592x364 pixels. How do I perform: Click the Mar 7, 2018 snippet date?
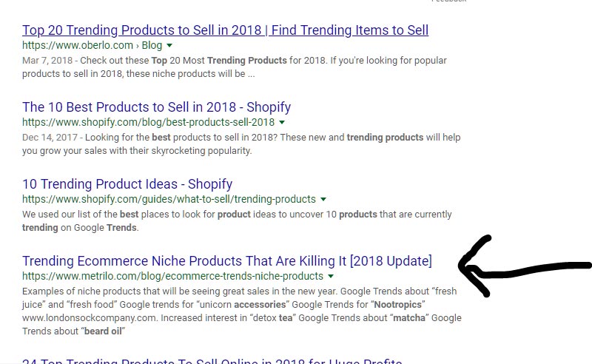click(x=48, y=60)
